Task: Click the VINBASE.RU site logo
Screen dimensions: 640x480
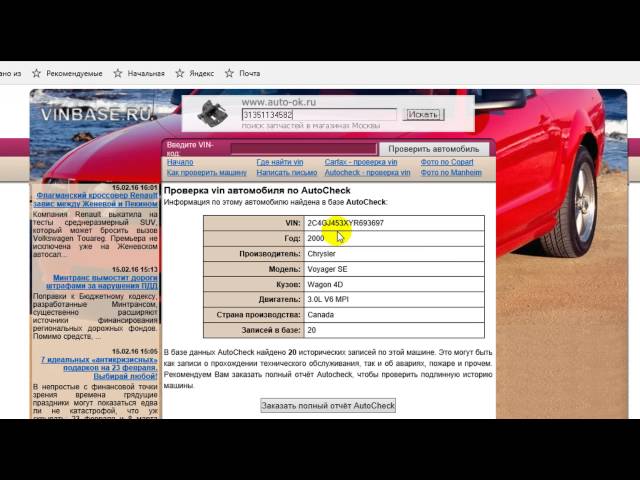Action: pyautogui.click(x=97, y=114)
